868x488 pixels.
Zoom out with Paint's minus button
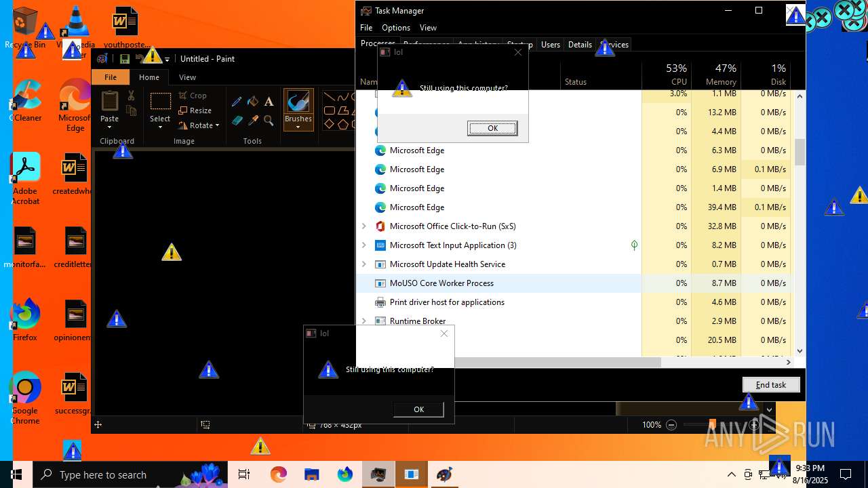tap(671, 425)
